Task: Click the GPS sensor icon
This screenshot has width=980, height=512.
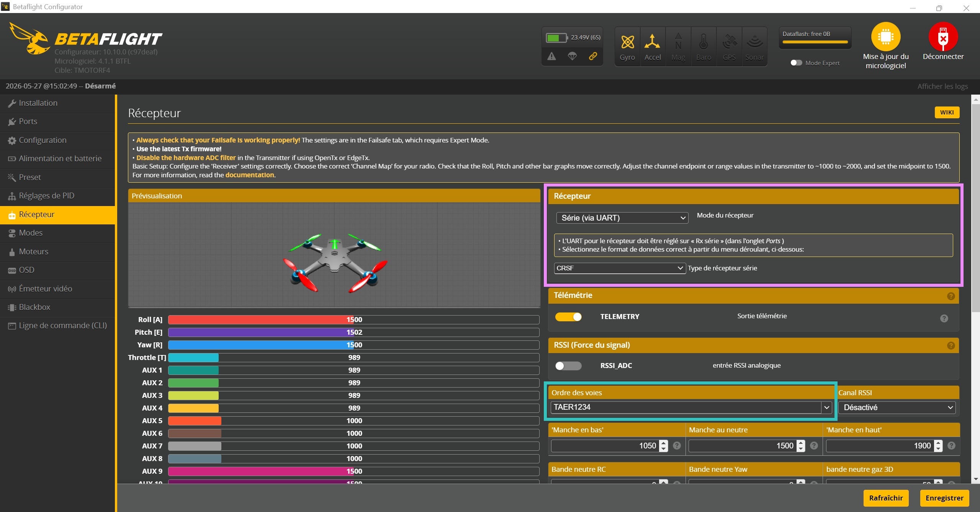Action: pos(729,47)
